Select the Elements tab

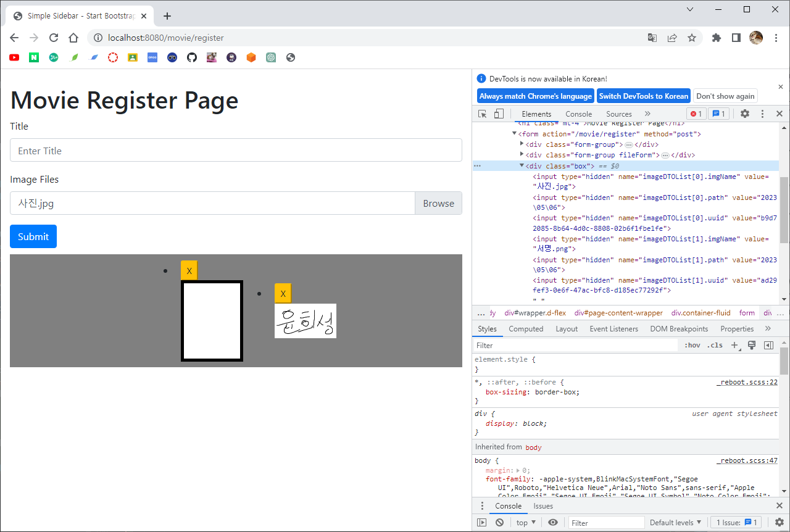536,114
